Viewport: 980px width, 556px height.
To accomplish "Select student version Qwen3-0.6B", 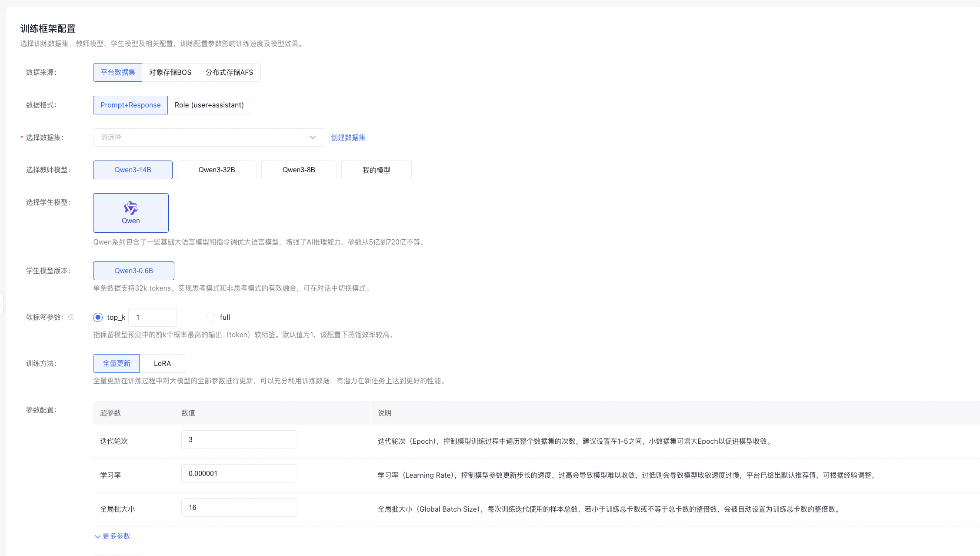I will (133, 271).
